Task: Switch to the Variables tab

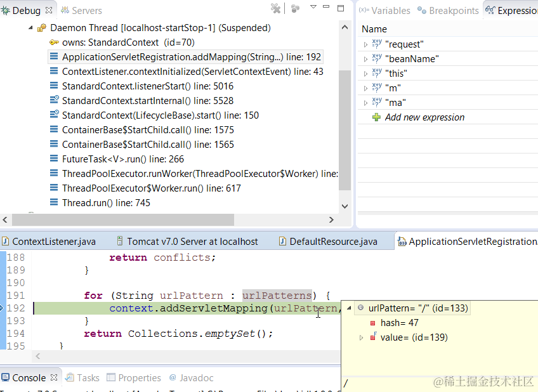Action: [x=384, y=11]
